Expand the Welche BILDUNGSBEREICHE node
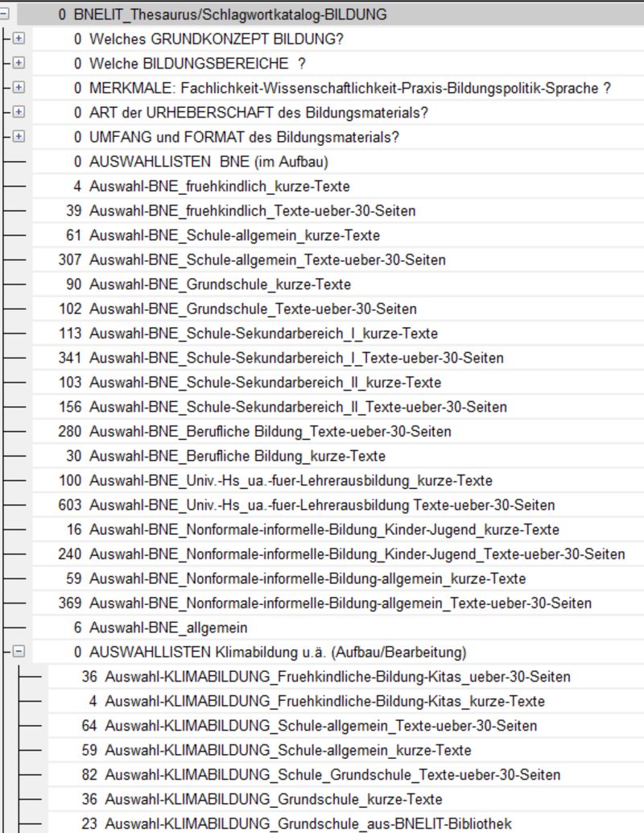This screenshot has width=644, height=833. point(19,63)
